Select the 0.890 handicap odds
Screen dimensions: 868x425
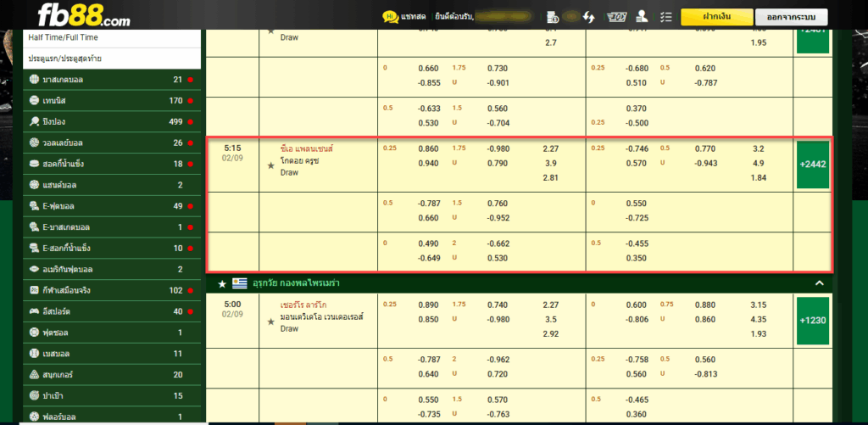pyautogui.click(x=428, y=305)
